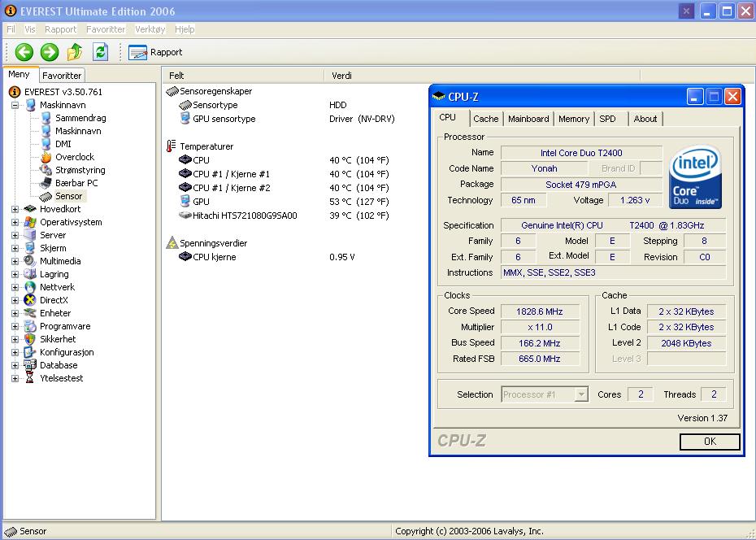Select the EVEREST v3.50.761 root node
The height and width of the screenshot is (540, 756).
pyautogui.click(x=63, y=92)
